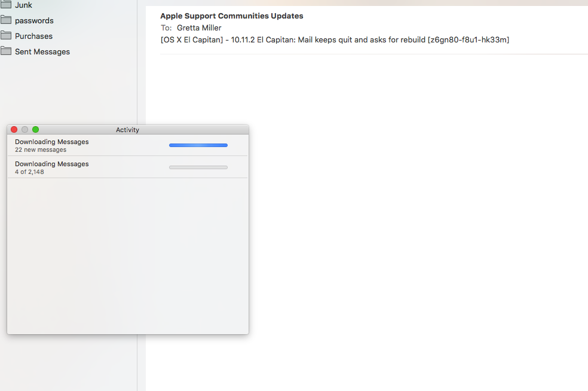Zoom the Activity window with green button
The width and height of the screenshot is (588, 391).
click(x=36, y=130)
